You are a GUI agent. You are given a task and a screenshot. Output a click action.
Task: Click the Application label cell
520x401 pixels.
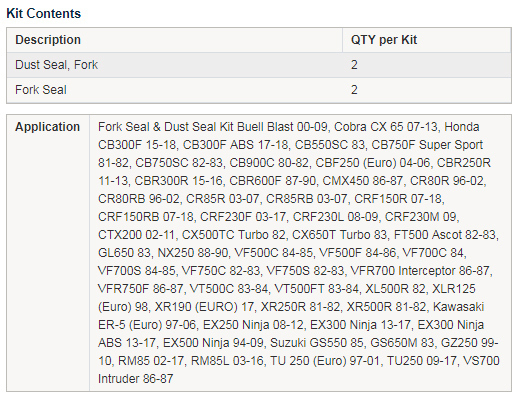48,252
